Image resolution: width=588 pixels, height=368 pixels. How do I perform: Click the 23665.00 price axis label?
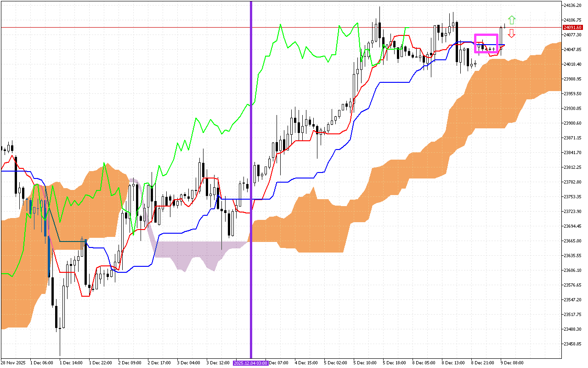point(572,241)
